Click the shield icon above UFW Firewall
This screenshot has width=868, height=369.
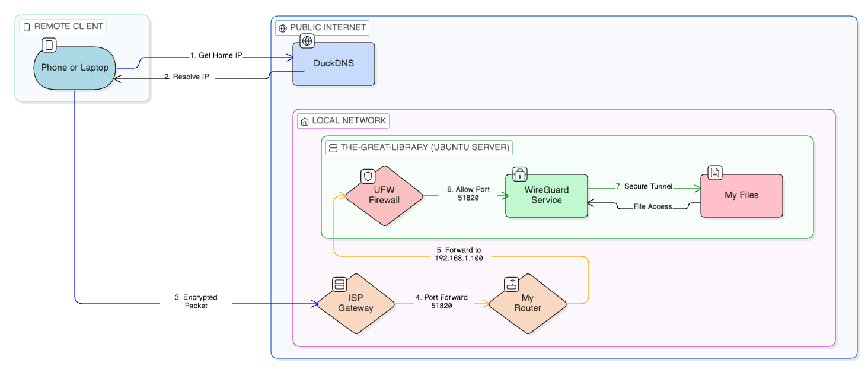366,176
